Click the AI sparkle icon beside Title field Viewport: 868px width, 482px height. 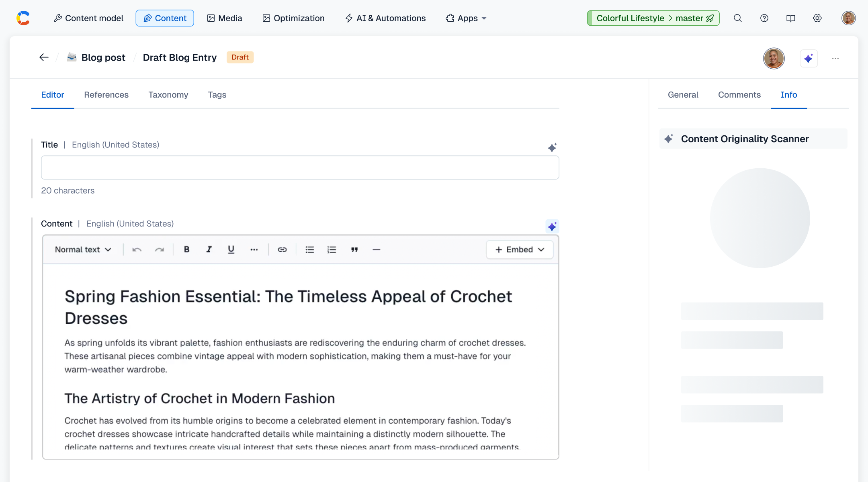click(x=552, y=148)
